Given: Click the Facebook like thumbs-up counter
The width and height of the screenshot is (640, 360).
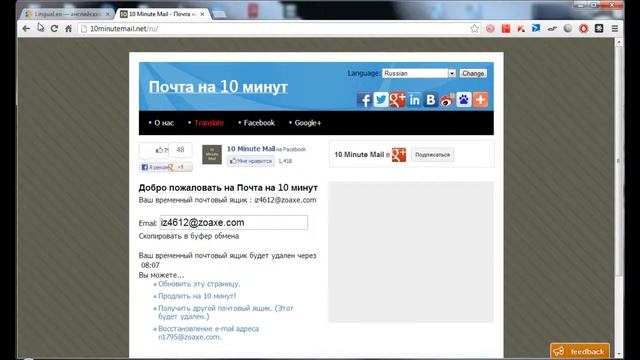Looking at the screenshot, I should (x=155, y=150).
